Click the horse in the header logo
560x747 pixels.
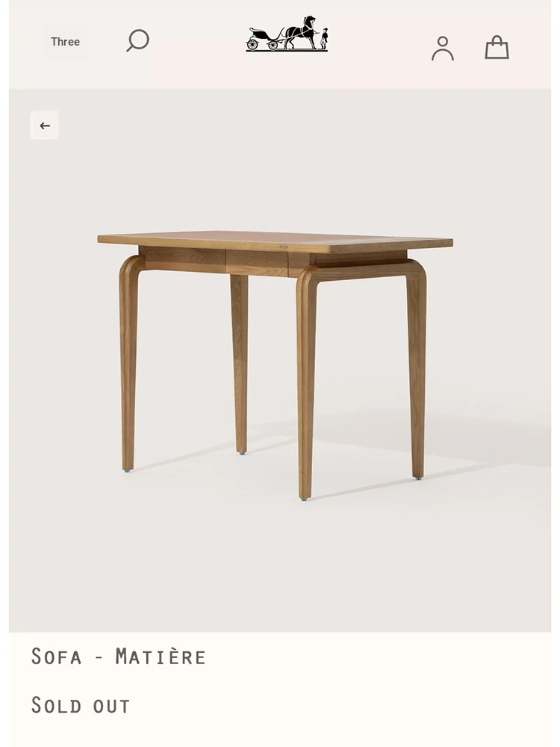(301, 32)
